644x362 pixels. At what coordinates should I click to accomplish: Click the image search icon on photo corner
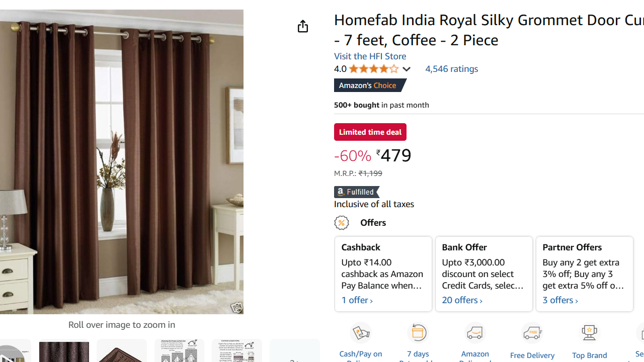(236, 307)
